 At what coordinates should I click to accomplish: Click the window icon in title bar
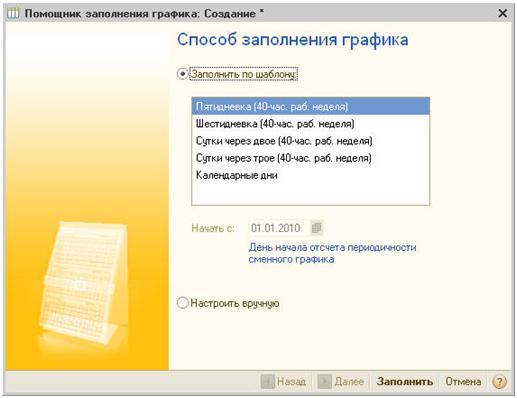click(x=13, y=13)
